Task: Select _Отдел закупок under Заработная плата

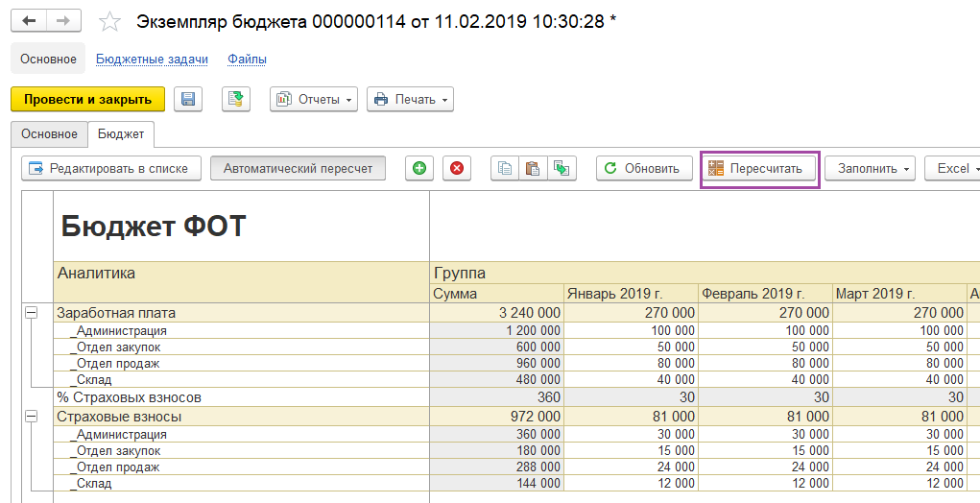Action: pos(242,347)
